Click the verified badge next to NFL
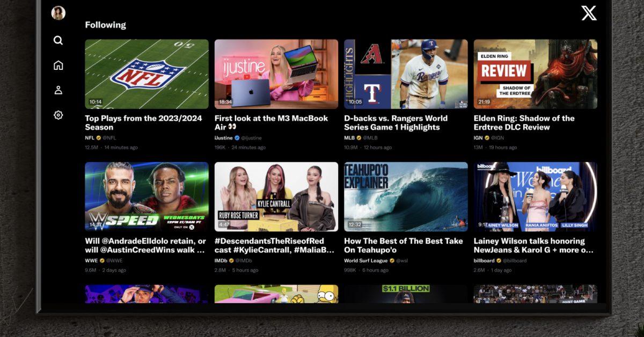The image size is (644, 337). point(99,138)
